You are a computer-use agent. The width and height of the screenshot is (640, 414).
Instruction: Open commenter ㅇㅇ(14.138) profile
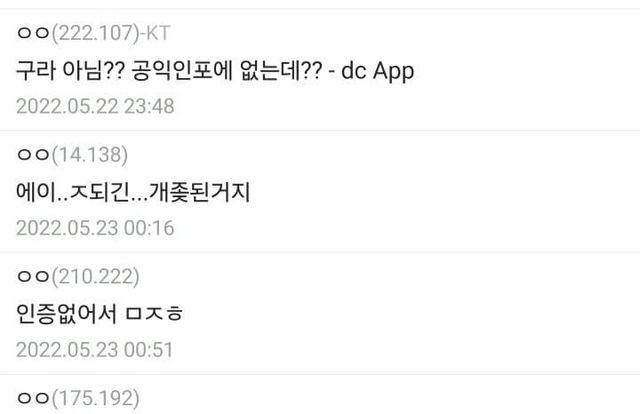click(72, 155)
